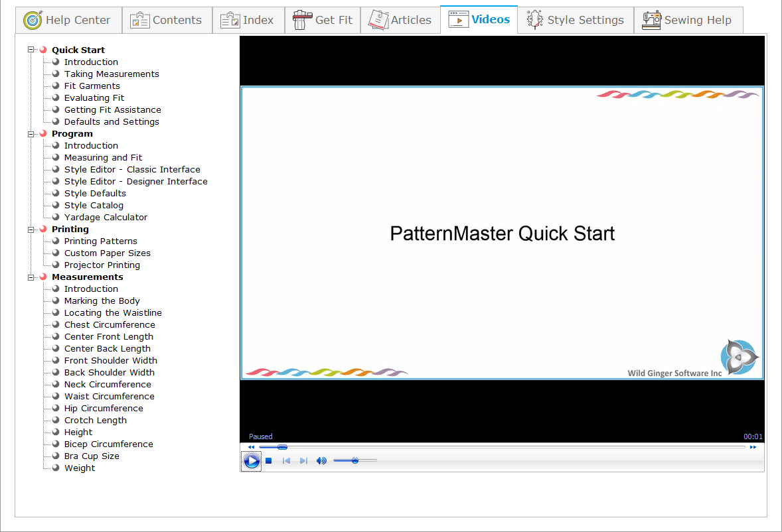
Task: Click the red Program bullet icon
Action: [x=43, y=133]
